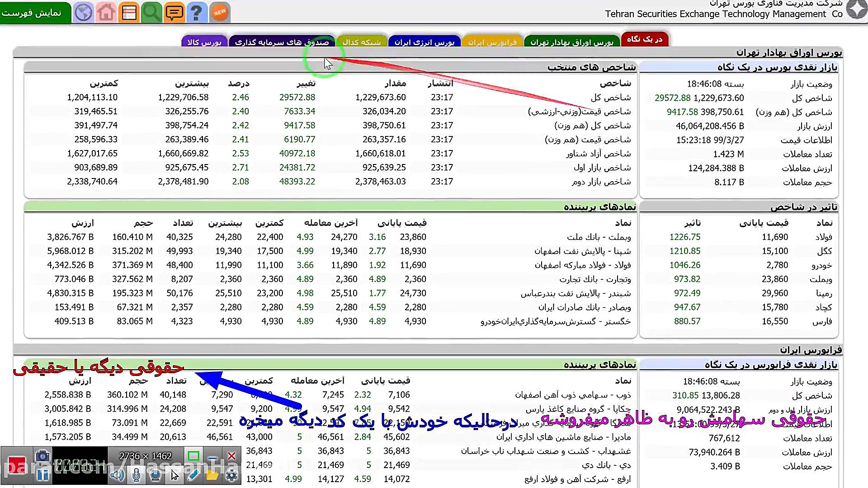Open the recorder settings gear icon
The height and width of the screenshot is (488, 868).
coord(232,475)
